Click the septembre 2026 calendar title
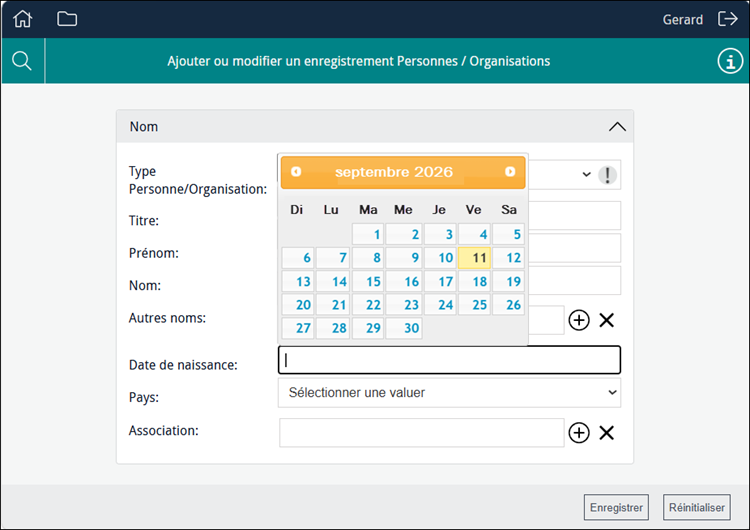 [x=394, y=172]
